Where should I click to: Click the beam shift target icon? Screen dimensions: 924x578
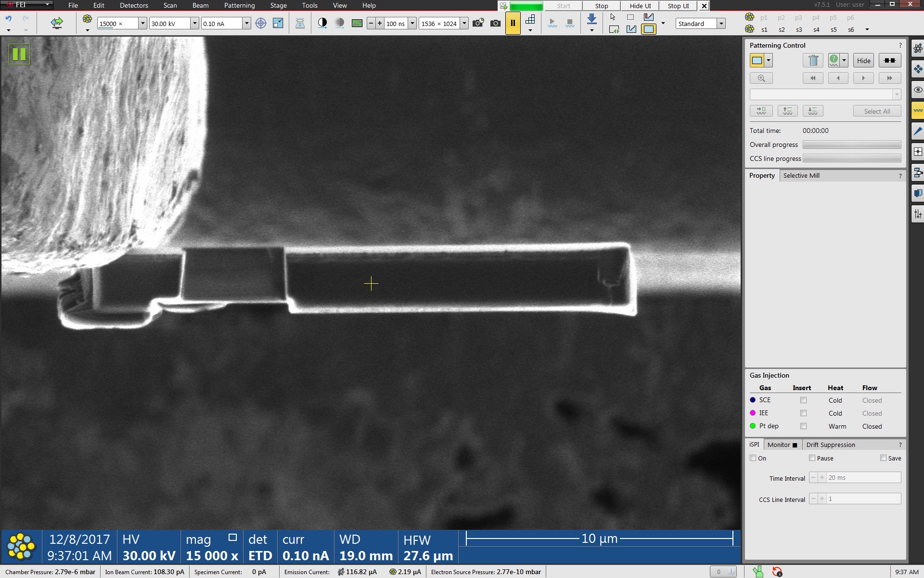260,23
